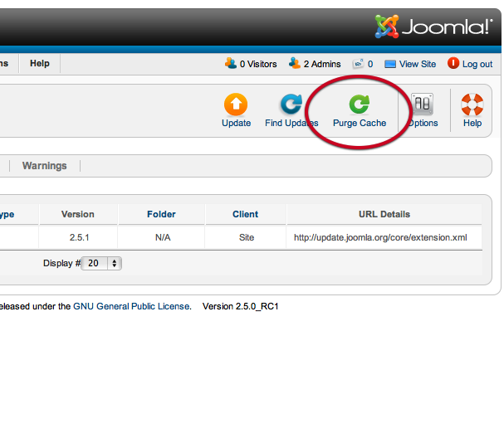Image resolution: width=504 pixels, height=438 pixels.
Task: Click the Version 2.5.0_RC1 footer text
Action: point(240,306)
